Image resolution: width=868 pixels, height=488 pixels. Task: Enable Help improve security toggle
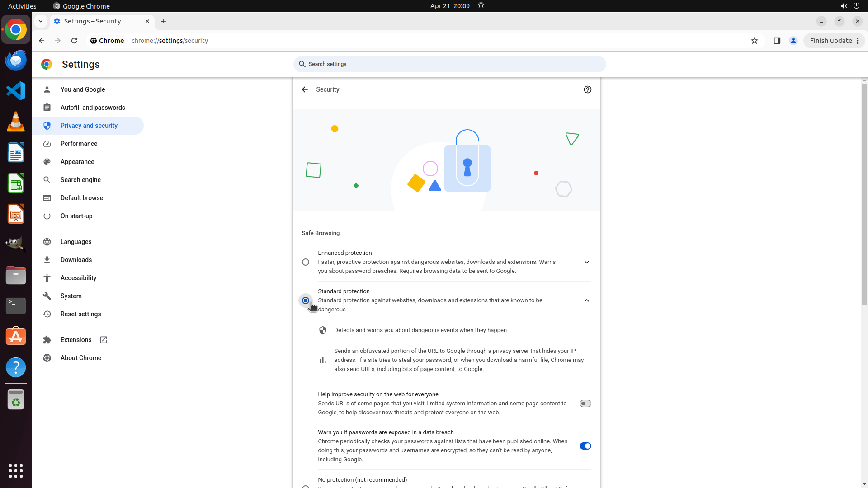coord(585,404)
